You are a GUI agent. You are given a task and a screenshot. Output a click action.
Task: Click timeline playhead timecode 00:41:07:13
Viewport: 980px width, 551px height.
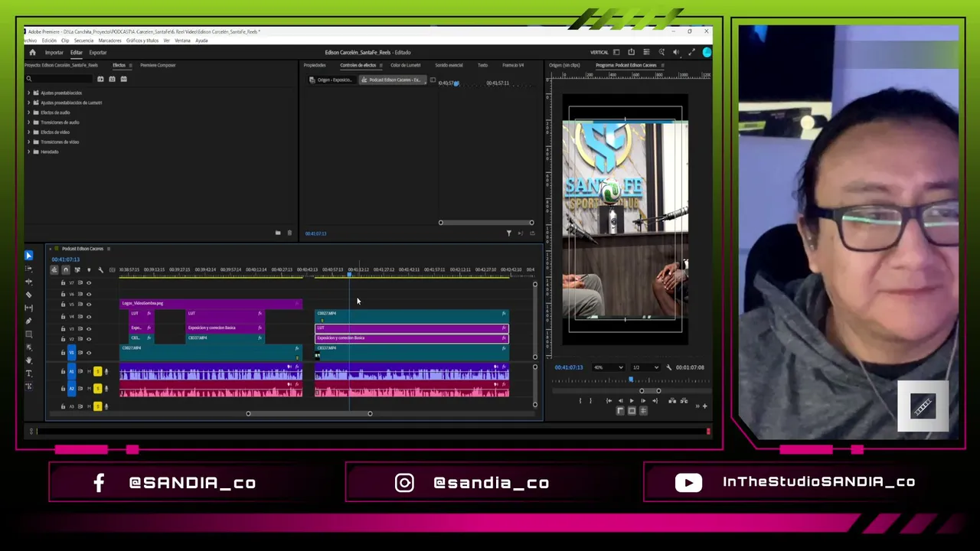[x=66, y=259]
